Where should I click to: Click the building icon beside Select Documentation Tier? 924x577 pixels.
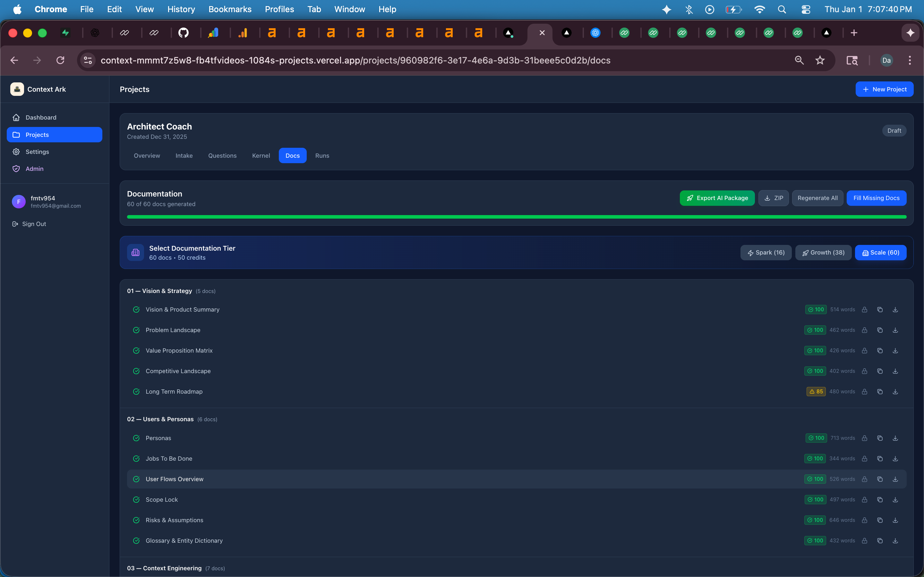pos(135,252)
